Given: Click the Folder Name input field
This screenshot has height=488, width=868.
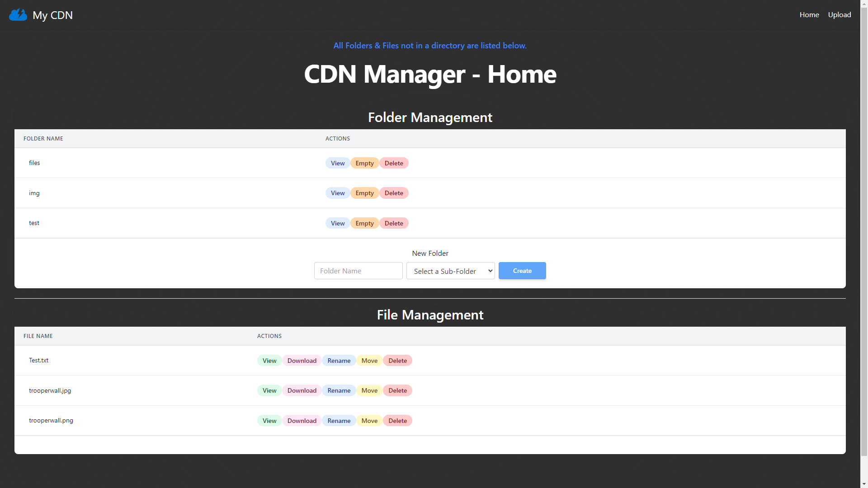Looking at the screenshot, I should pyautogui.click(x=358, y=271).
